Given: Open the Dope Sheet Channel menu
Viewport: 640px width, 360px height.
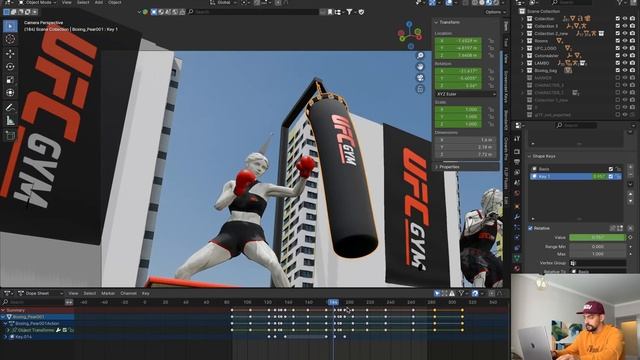Looking at the screenshot, I should (128, 293).
